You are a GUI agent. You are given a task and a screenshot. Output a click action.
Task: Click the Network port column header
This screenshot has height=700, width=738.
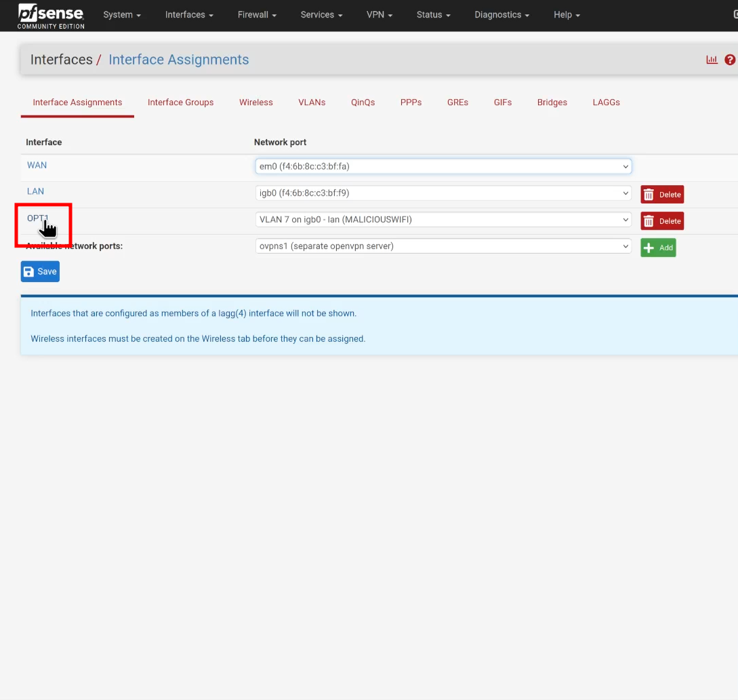pyautogui.click(x=280, y=142)
